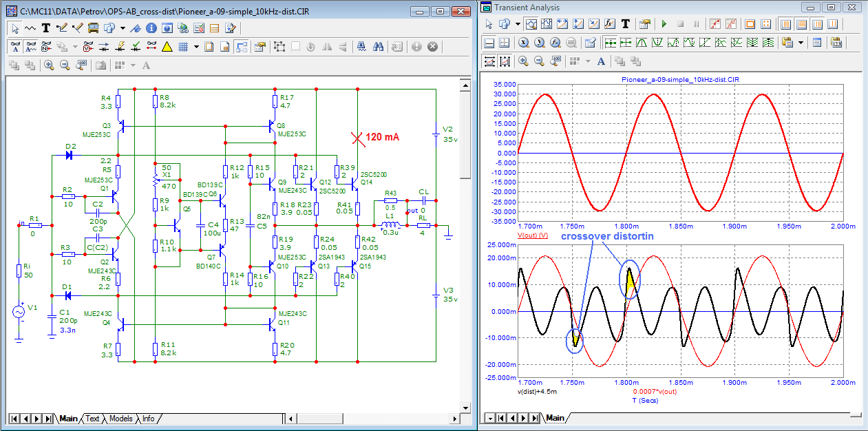This screenshot has width=868, height=431.
Task: Open Transient Analysis properties icon
Action: point(645,24)
